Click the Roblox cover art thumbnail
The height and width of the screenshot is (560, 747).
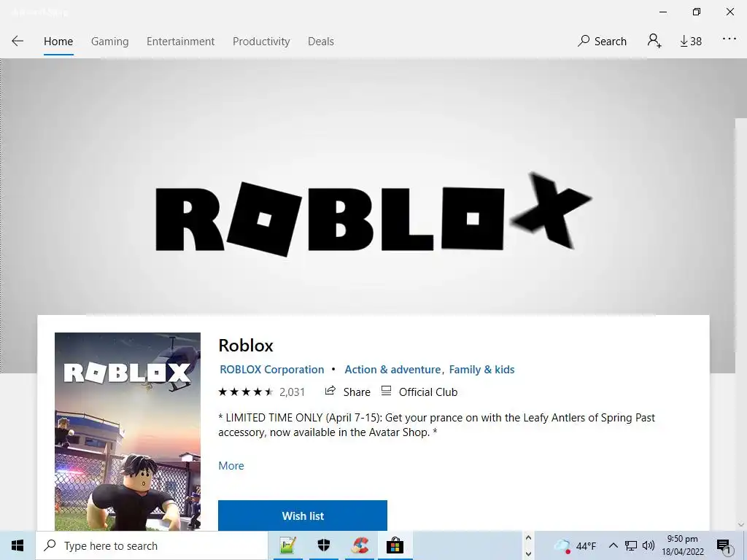point(128,432)
